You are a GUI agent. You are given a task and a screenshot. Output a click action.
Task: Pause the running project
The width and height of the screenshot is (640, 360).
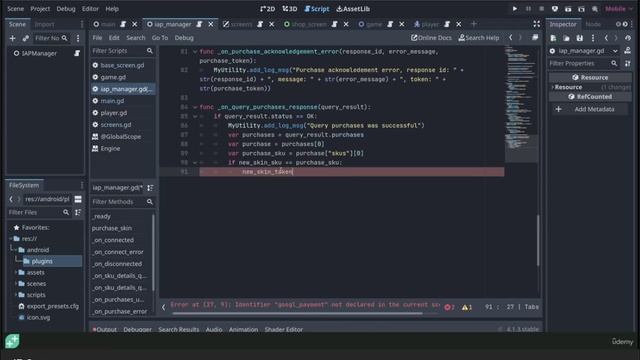(x=528, y=9)
